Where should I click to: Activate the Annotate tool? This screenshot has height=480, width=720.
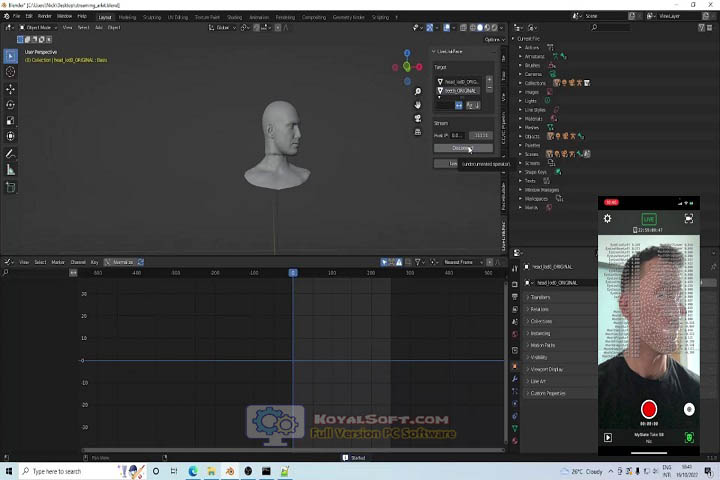[11, 153]
